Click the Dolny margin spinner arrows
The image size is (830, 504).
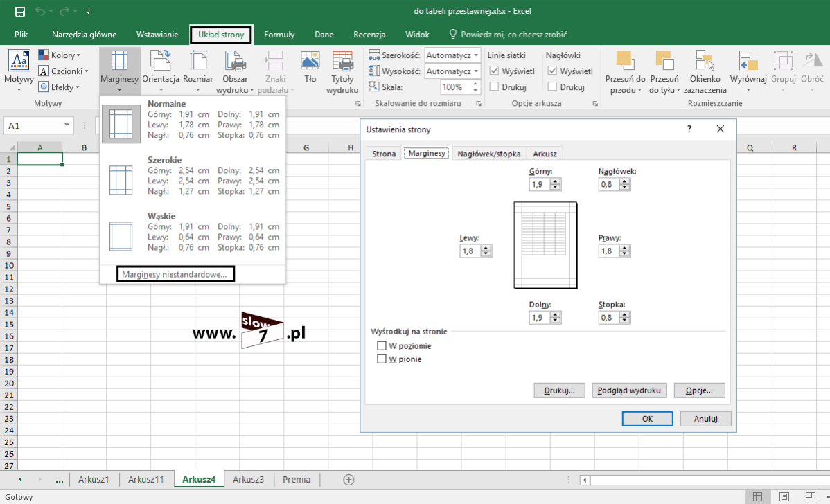pos(555,317)
